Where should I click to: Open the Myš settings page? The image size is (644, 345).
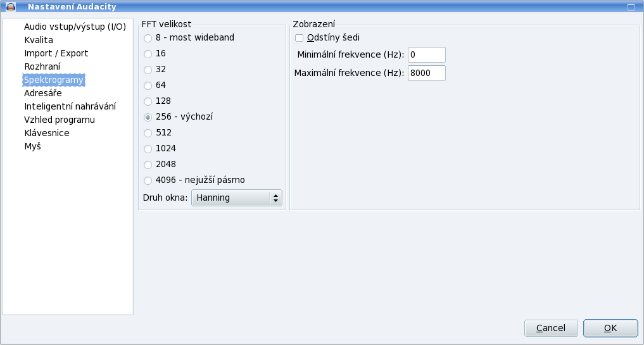33,146
